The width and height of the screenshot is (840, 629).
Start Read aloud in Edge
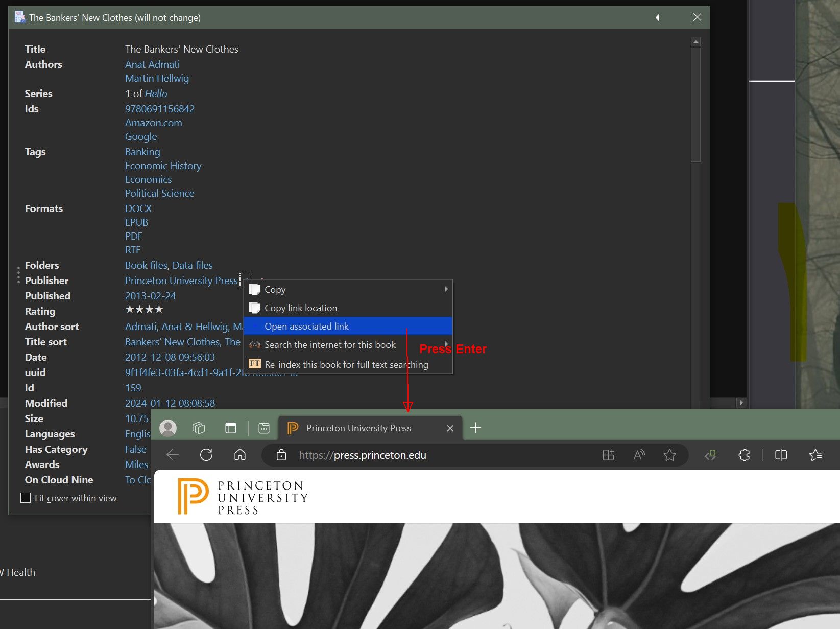tap(639, 455)
